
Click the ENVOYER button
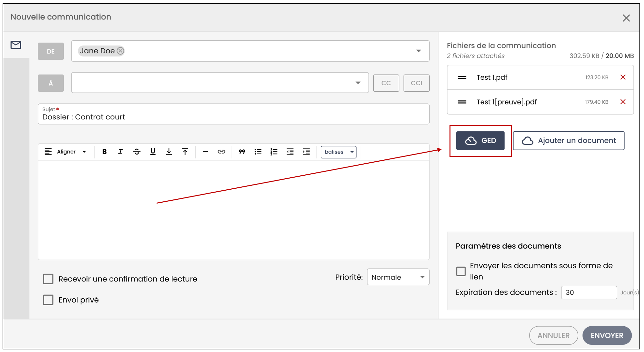point(607,335)
